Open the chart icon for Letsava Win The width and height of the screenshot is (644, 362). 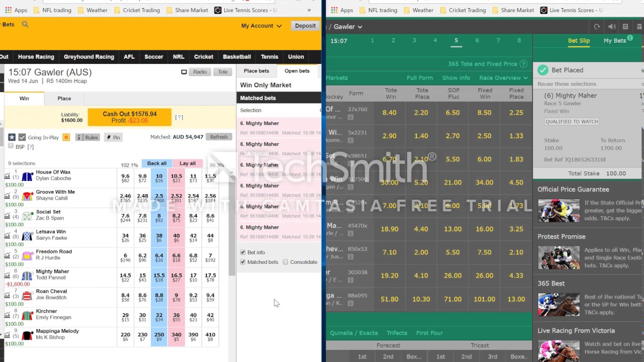click(x=7, y=235)
